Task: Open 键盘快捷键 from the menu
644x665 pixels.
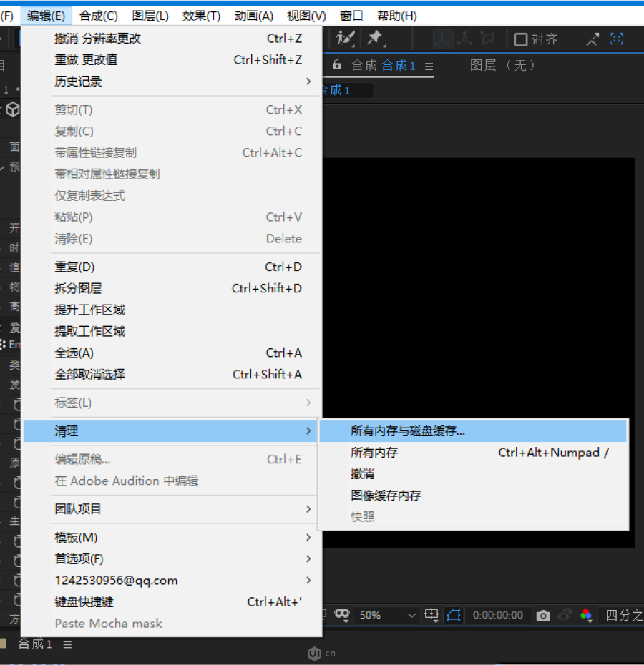Action: coord(172,602)
